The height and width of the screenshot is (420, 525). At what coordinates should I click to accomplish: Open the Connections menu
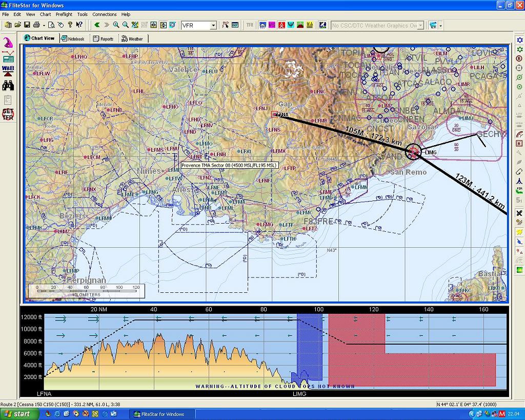[105, 14]
